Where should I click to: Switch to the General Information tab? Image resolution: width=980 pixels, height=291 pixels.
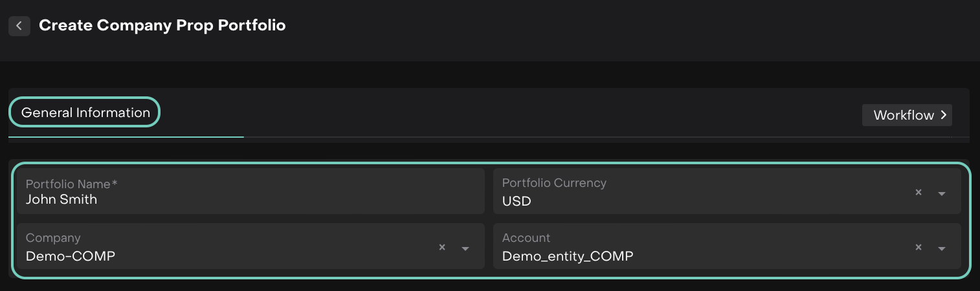pyautogui.click(x=85, y=113)
